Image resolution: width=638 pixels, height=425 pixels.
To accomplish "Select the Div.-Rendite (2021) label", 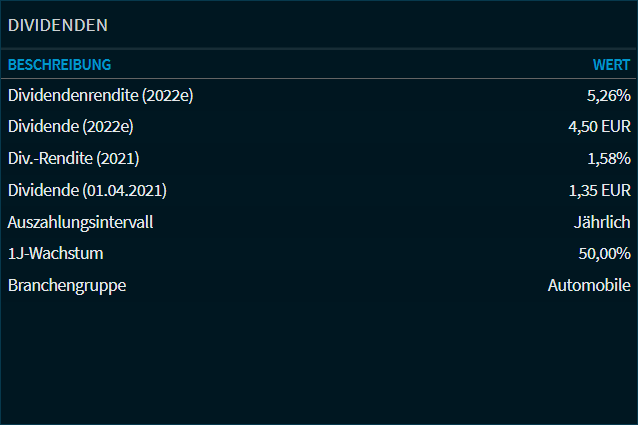I will [73, 158].
